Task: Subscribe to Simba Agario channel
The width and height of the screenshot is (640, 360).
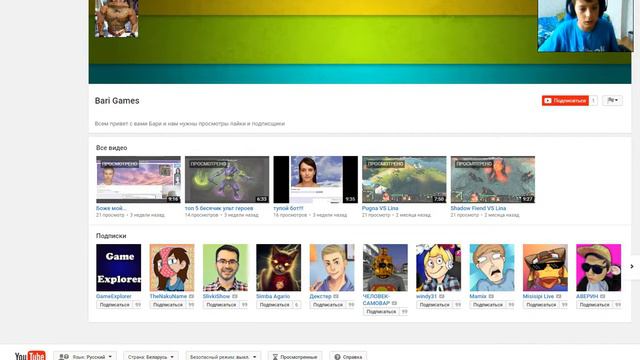Action: tap(275, 305)
